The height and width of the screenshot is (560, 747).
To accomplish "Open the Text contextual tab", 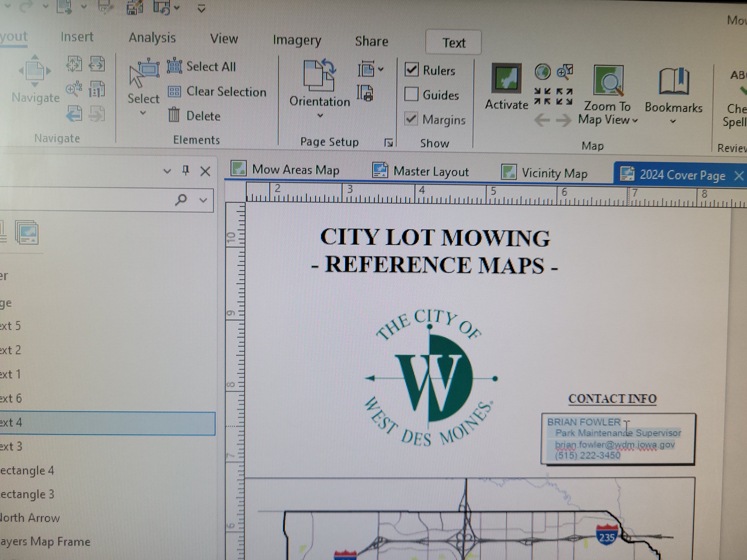I will click(x=454, y=43).
